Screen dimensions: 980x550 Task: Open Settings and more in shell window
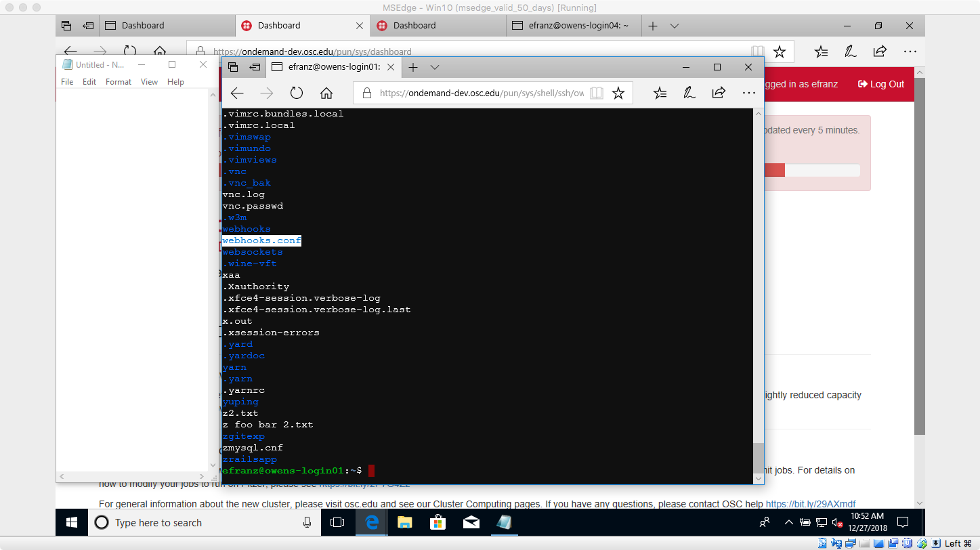click(x=748, y=93)
